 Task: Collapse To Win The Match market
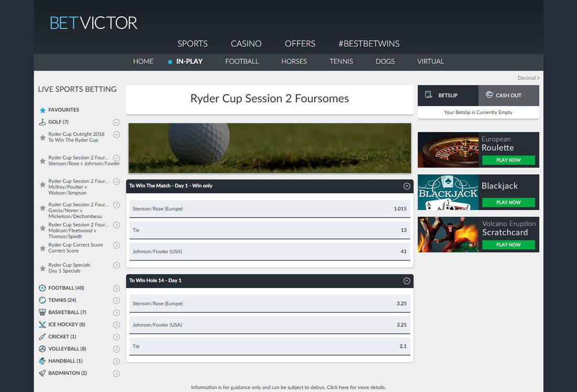(407, 186)
